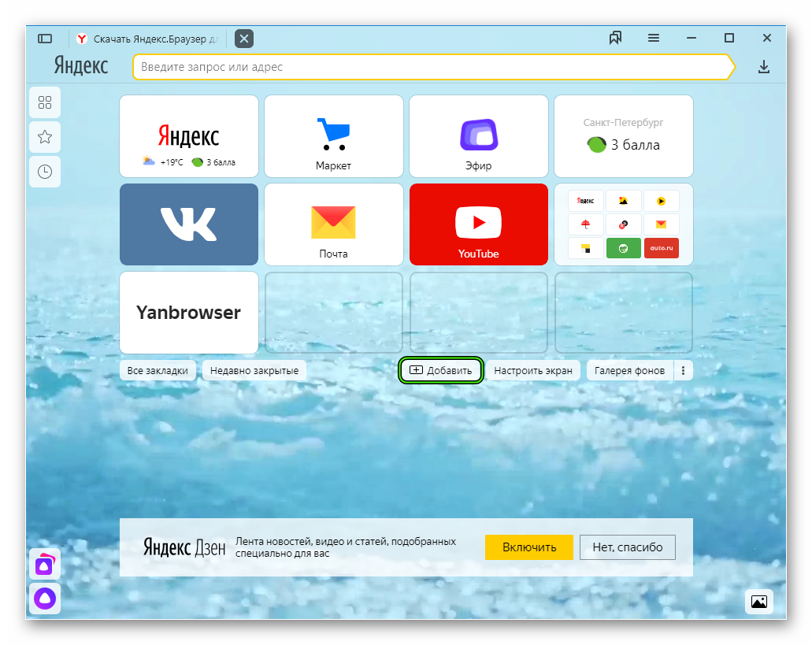Open the green icon in the folder tile
The image size is (812, 645).
[624, 249]
